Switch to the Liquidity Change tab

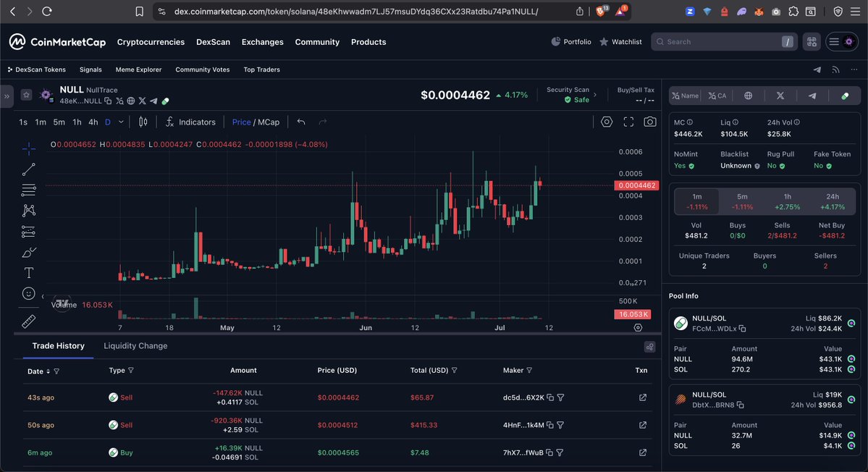click(x=135, y=346)
